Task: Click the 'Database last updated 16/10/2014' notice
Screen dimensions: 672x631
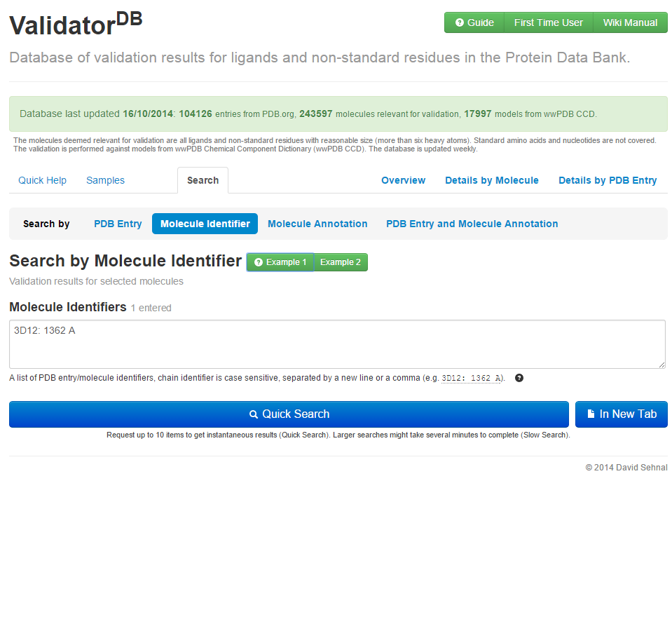Action: [338, 114]
